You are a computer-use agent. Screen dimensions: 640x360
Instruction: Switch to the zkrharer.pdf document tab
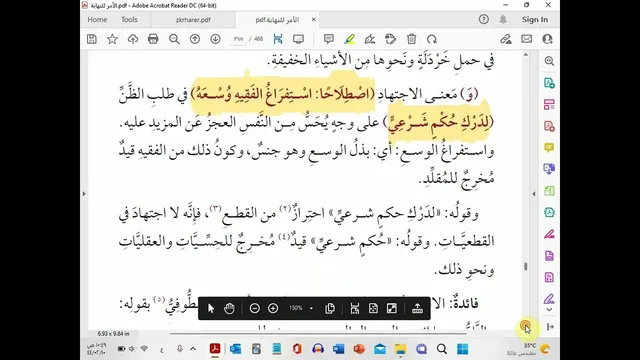click(x=193, y=20)
